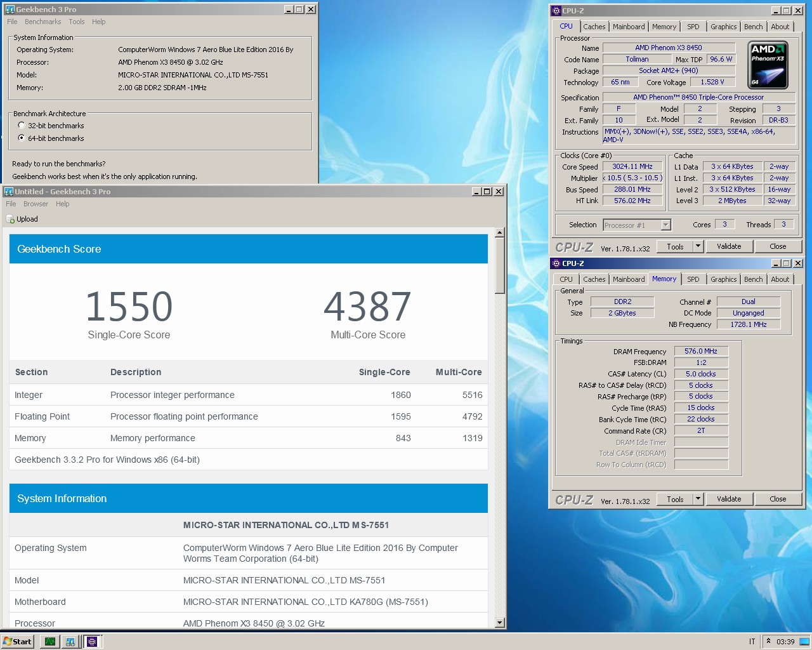This screenshot has width=812, height=650.
Task: Switch to Caches tab in lower CPU-Z
Action: [594, 279]
